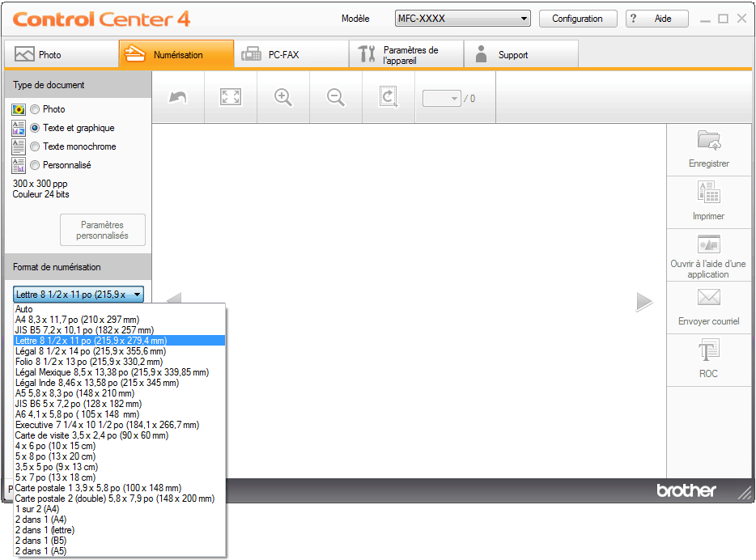The image size is (756, 560).
Task: Choose Carte postale 2 (double) size
Action: pyautogui.click(x=120, y=498)
